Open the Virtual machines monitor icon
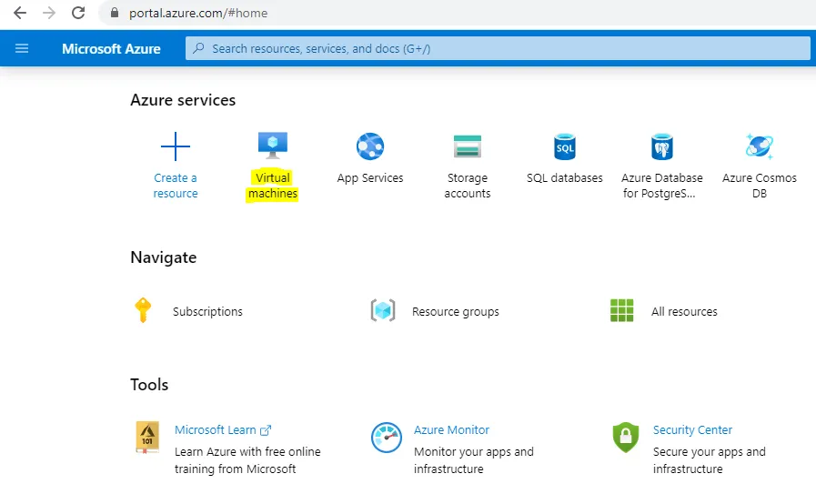This screenshot has width=816, height=504. click(273, 146)
